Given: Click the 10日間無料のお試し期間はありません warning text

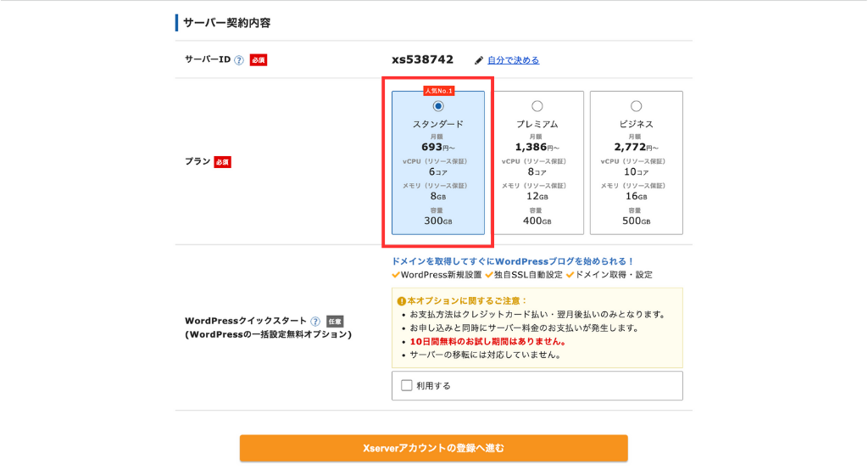Looking at the screenshot, I should (x=489, y=341).
